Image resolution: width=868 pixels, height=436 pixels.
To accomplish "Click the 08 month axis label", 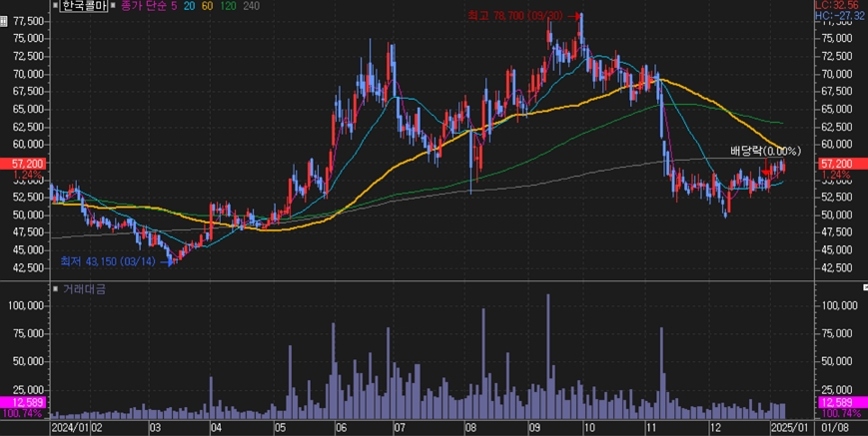I will [x=471, y=428].
